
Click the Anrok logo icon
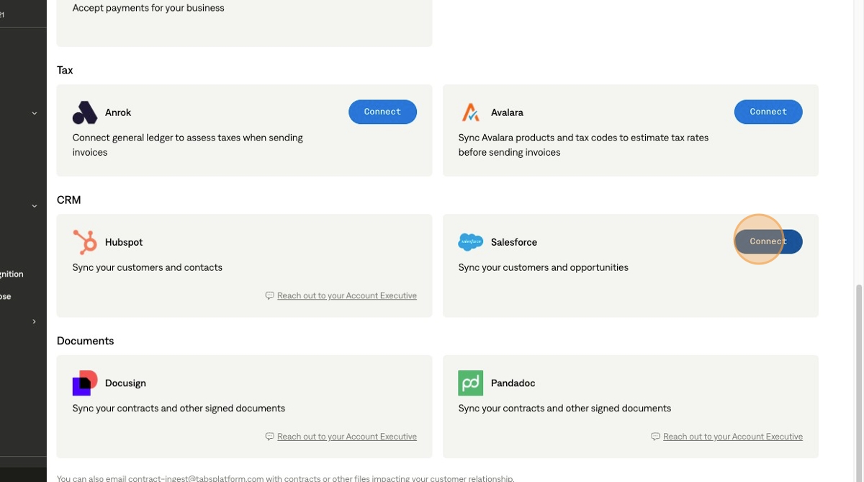[x=85, y=112]
